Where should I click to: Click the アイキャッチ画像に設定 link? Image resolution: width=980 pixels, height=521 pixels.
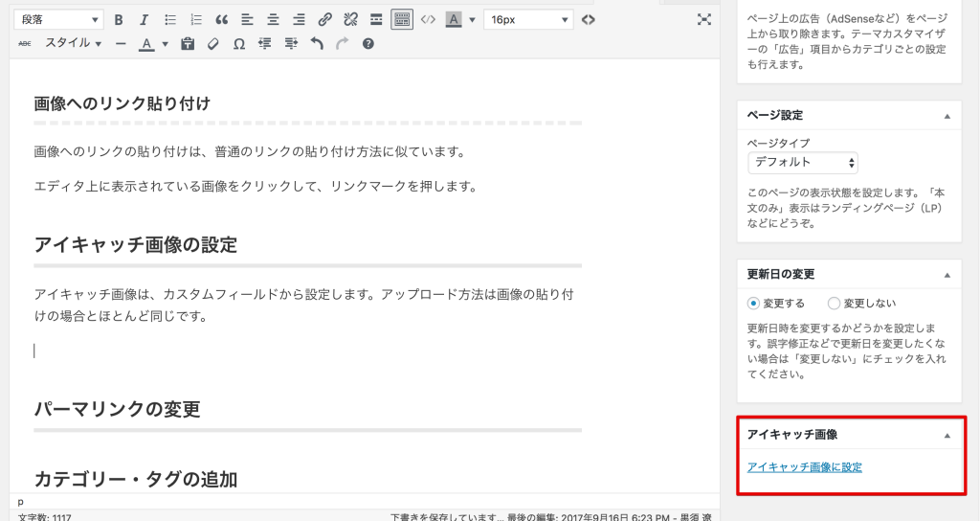tap(804, 467)
